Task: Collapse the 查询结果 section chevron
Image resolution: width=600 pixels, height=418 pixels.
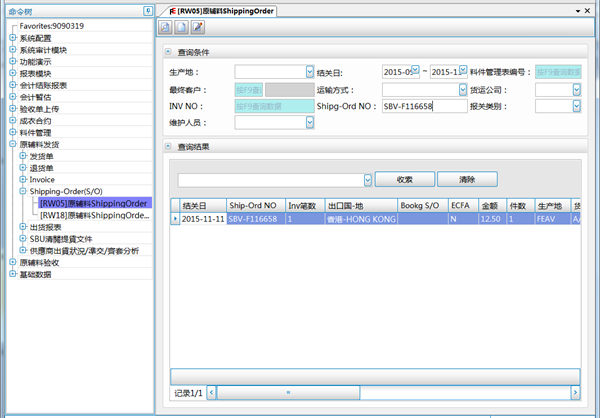Action: tap(168, 146)
